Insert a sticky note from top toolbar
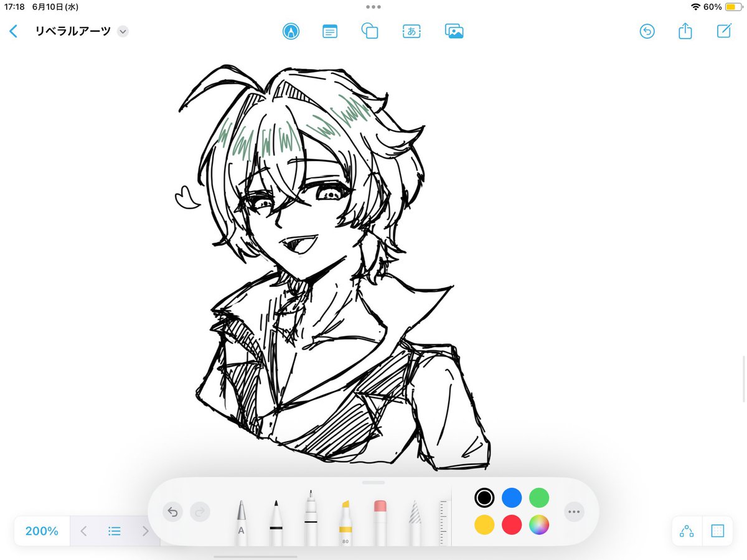 click(x=330, y=31)
